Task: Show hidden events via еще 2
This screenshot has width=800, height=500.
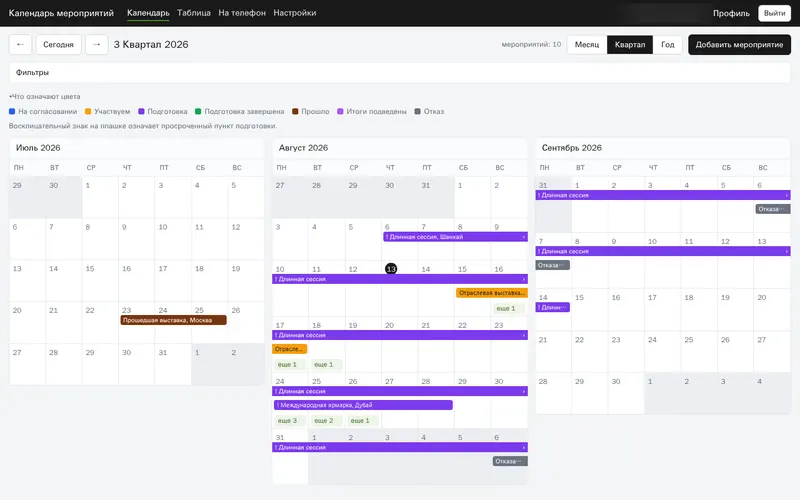Action: [326, 420]
